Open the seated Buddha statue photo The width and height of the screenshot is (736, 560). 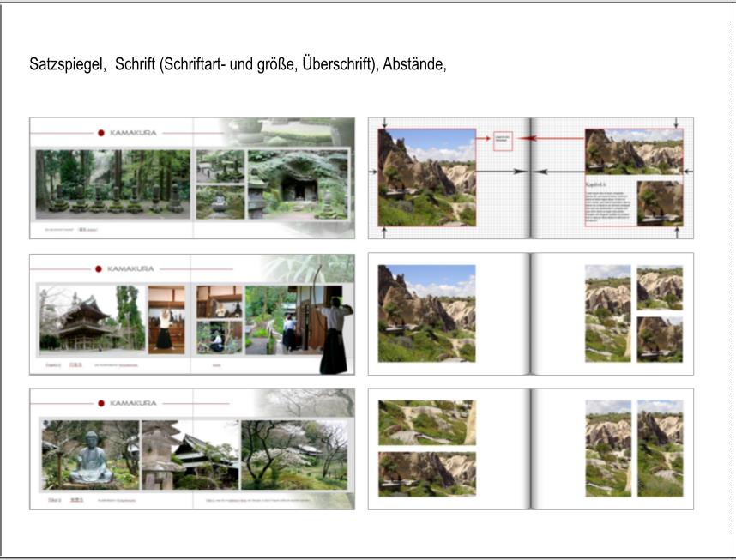pos(91,455)
